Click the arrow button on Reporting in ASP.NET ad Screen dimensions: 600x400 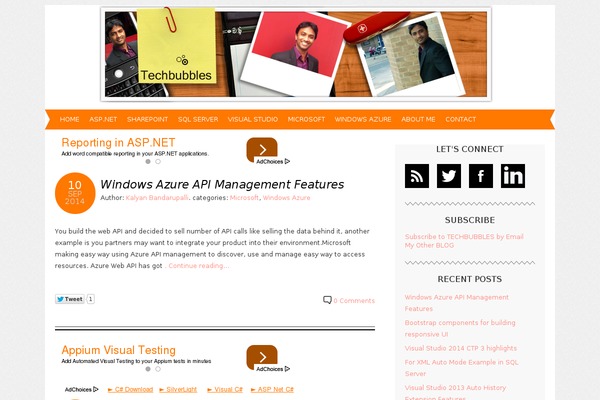[262, 149]
